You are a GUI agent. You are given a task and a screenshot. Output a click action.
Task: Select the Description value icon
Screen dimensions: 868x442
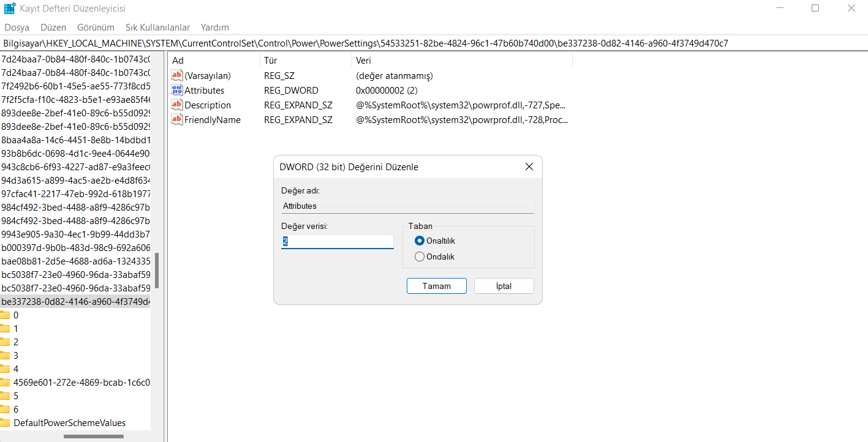(177, 105)
